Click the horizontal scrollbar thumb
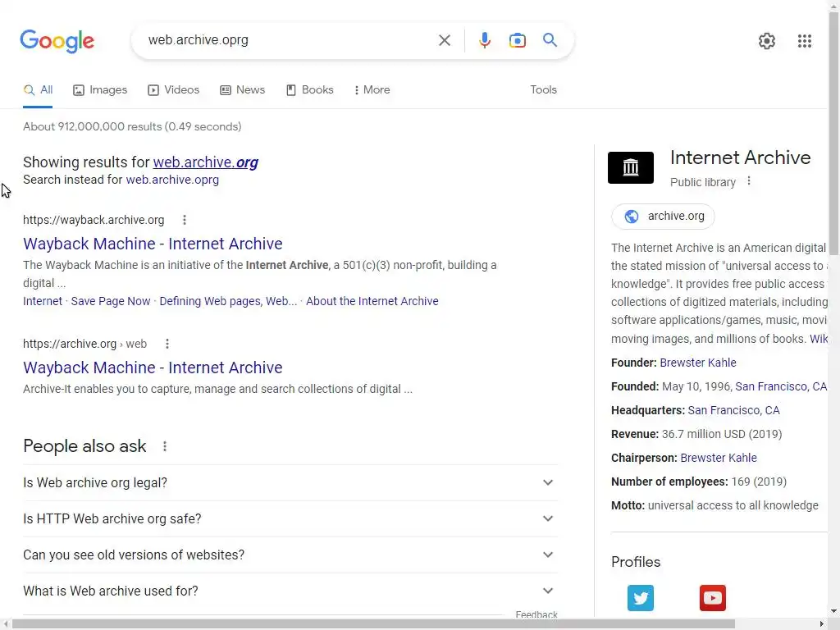This screenshot has height=630, width=840. [x=373, y=624]
